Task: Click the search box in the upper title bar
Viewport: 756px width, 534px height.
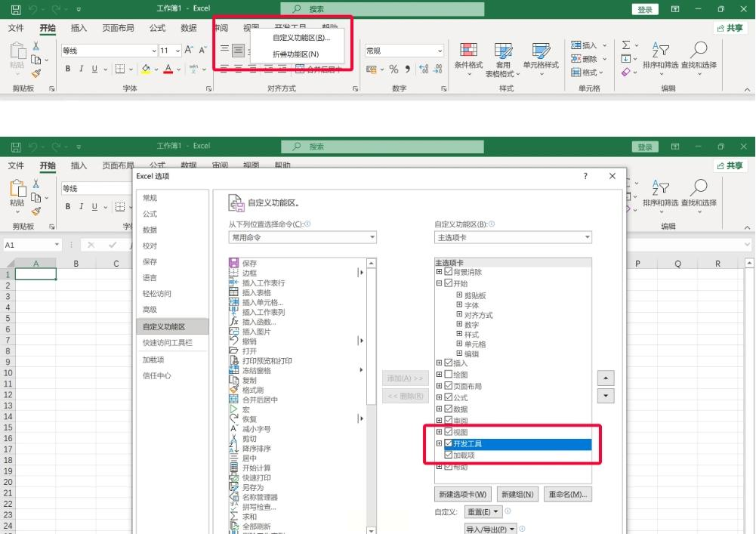Action: click(x=382, y=9)
